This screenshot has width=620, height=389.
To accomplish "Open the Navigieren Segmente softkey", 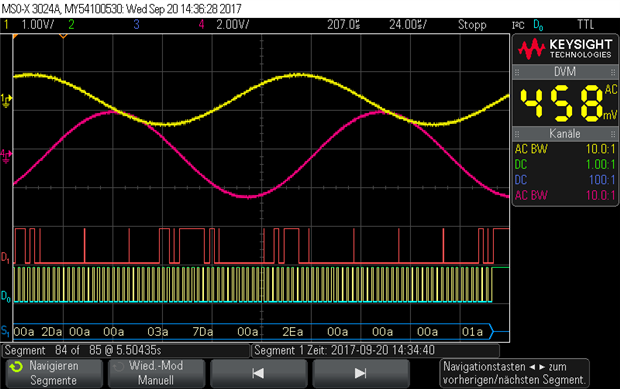I will click(x=54, y=373).
